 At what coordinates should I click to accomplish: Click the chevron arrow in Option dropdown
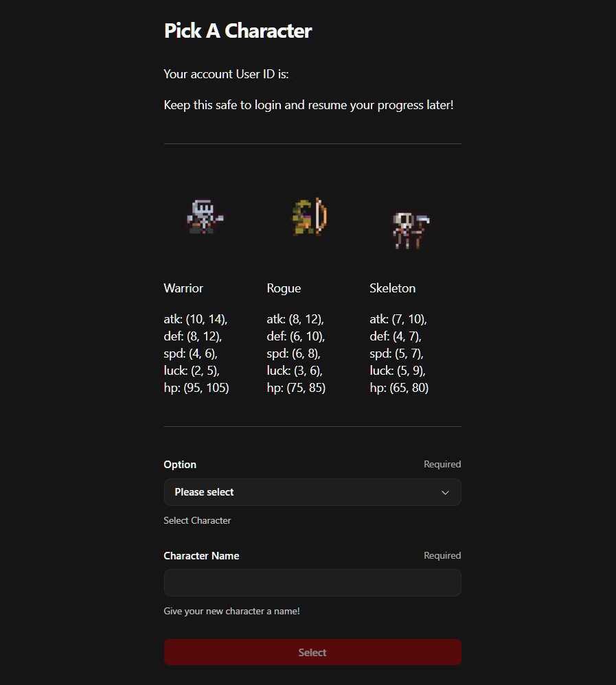[445, 493]
